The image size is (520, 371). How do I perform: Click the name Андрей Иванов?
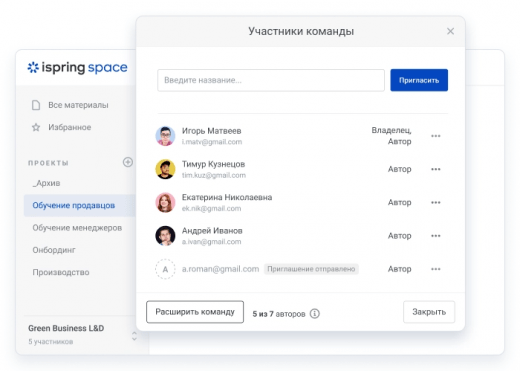(212, 231)
